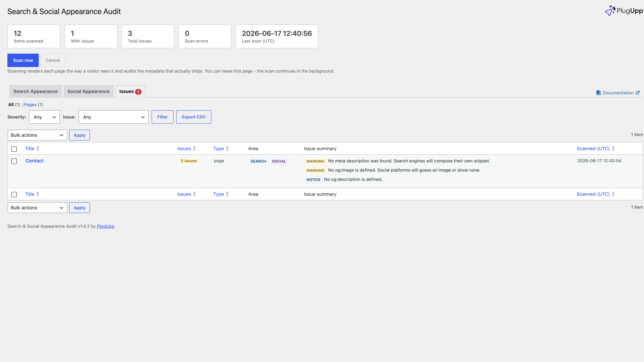Click NOTICE label for missing og:description
Screen dimensions: 644x362
point(313,180)
